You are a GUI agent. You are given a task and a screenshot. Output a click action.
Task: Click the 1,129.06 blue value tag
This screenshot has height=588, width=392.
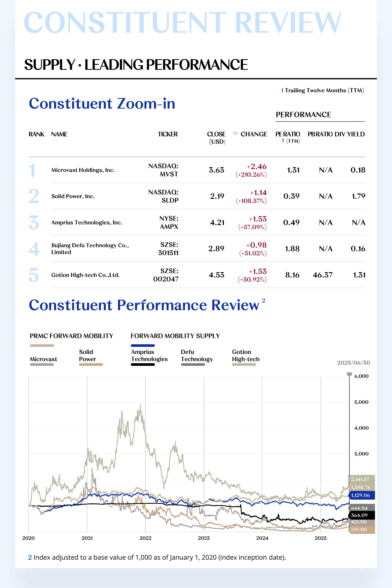click(x=360, y=495)
